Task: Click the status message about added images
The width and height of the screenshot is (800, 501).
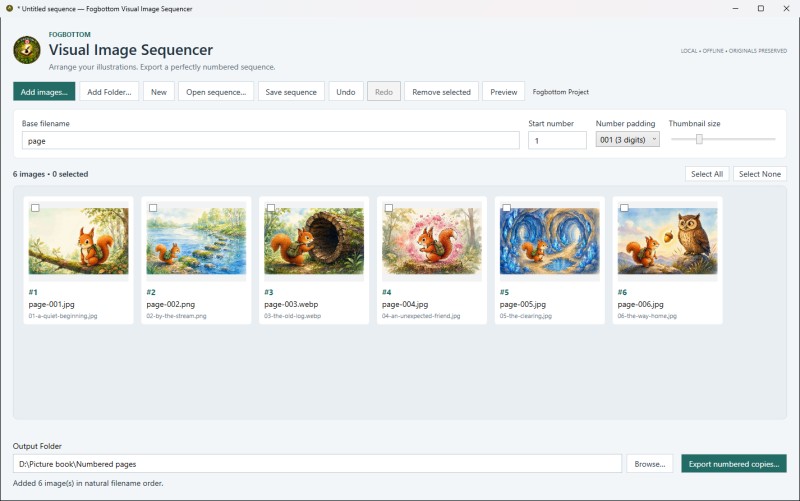Action: click(x=88, y=483)
